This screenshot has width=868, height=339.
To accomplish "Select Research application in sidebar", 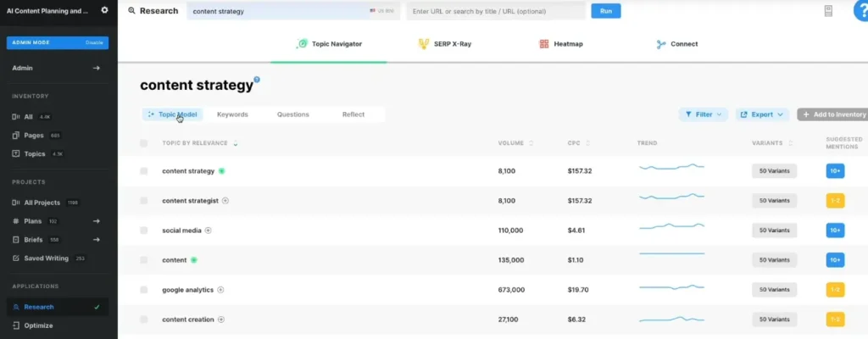I will click(x=58, y=308).
